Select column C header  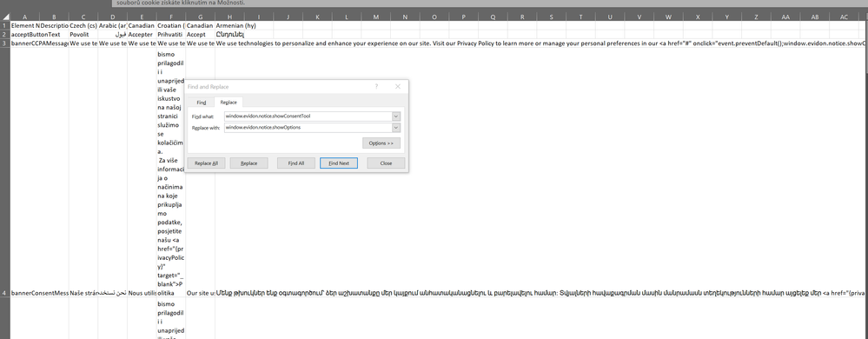83,17
